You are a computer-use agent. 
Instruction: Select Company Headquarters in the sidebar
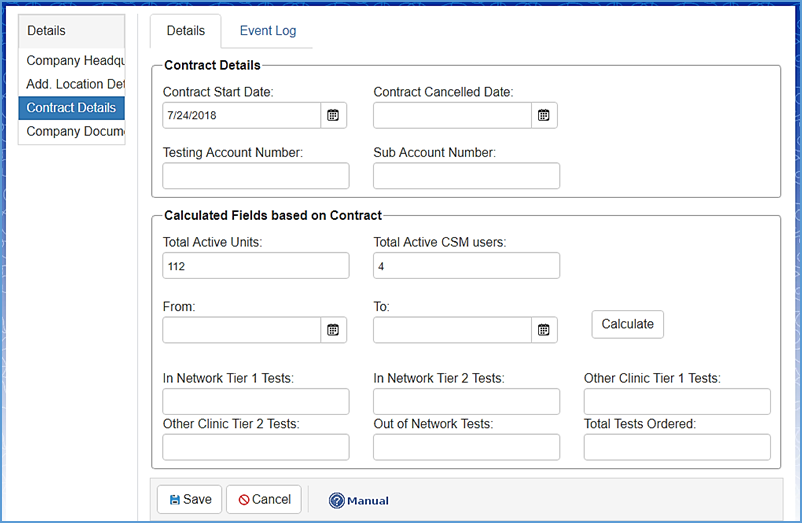pos(74,61)
